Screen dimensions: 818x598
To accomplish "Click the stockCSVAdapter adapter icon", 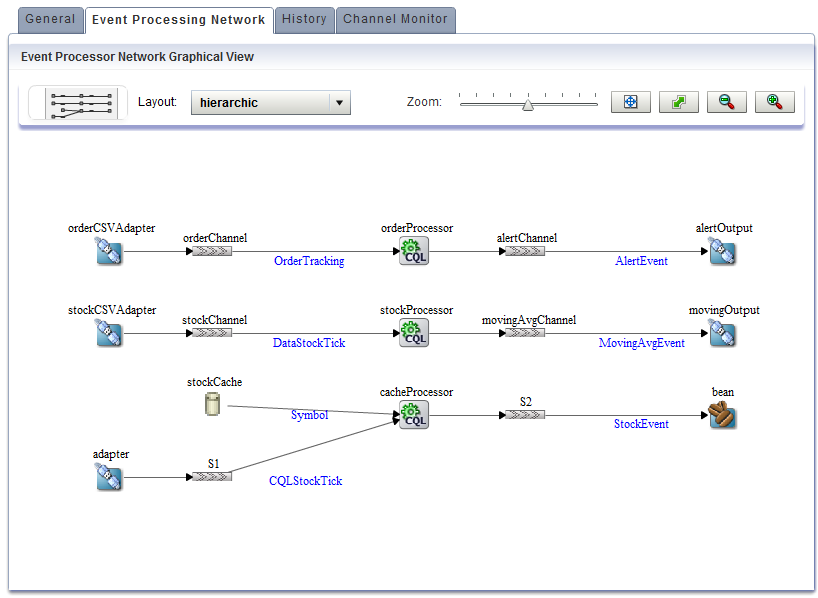I will pyautogui.click(x=109, y=333).
